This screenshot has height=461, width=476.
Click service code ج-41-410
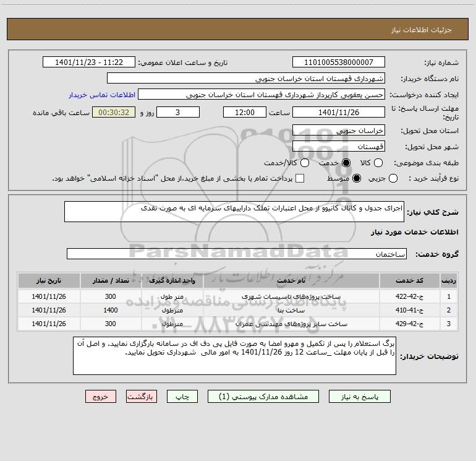409,310
